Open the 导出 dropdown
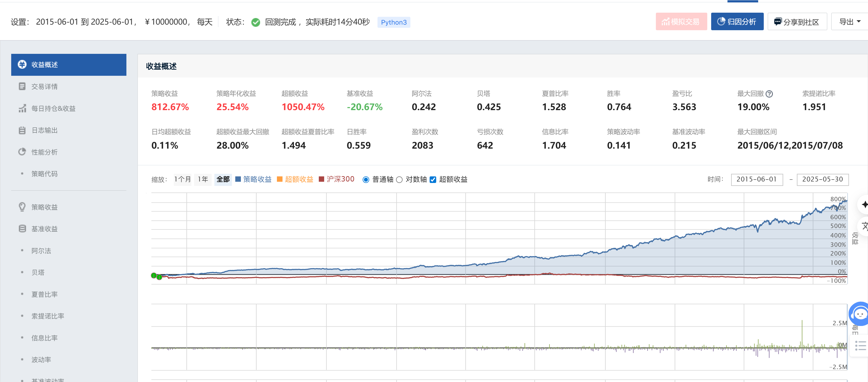 (x=850, y=22)
